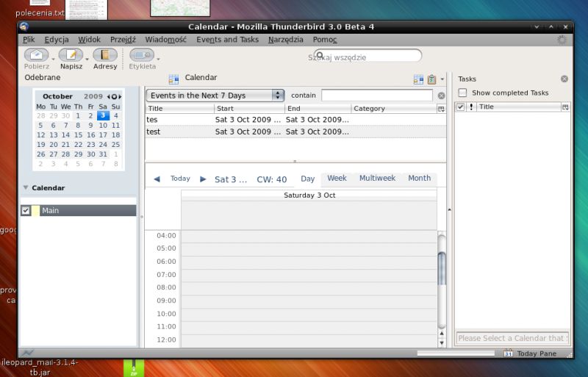
Task: Select October 15 in mini calendar
Action: [x=78, y=134]
